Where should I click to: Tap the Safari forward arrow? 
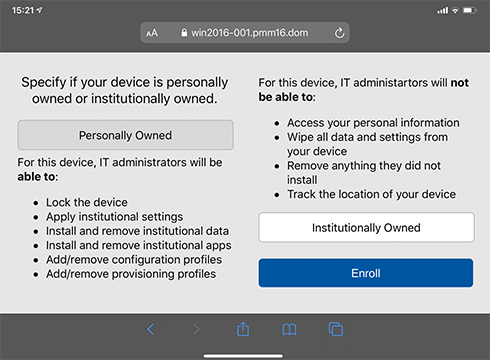tap(197, 329)
